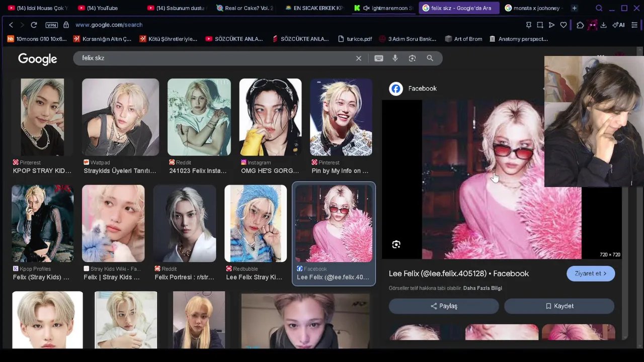Open the Anatomy perspect... bookmark

click(x=518, y=39)
